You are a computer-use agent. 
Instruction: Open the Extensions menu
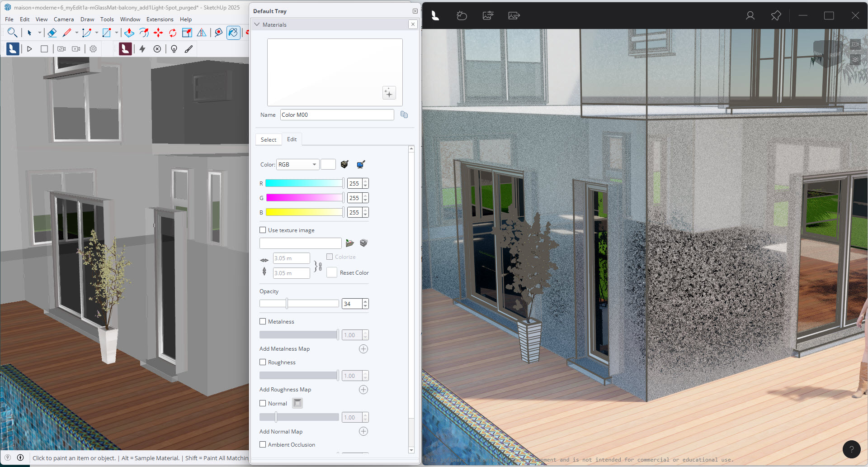pyautogui.click(x=160, y=19)
